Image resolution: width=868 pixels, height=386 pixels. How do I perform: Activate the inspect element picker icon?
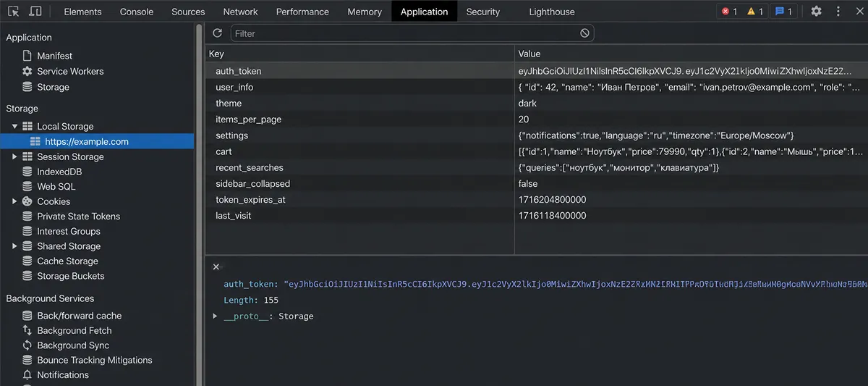pyautogui.click(x=13, y=12)
